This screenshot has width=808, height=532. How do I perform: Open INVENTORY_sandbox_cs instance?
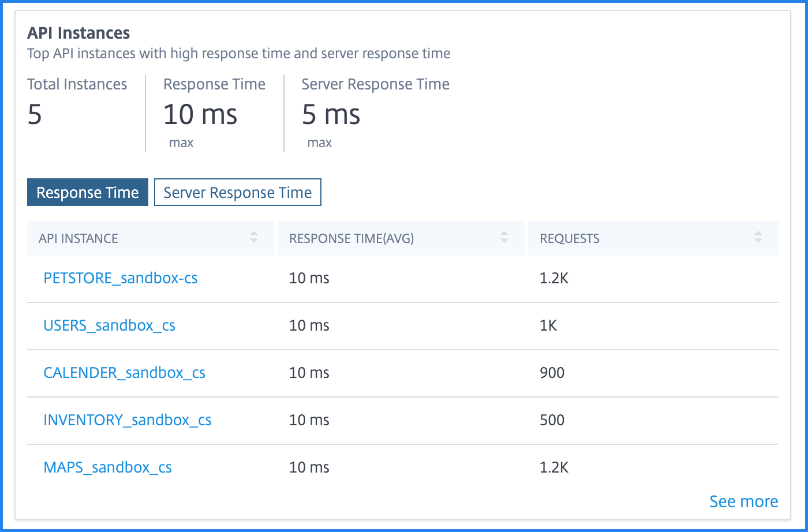128,420
